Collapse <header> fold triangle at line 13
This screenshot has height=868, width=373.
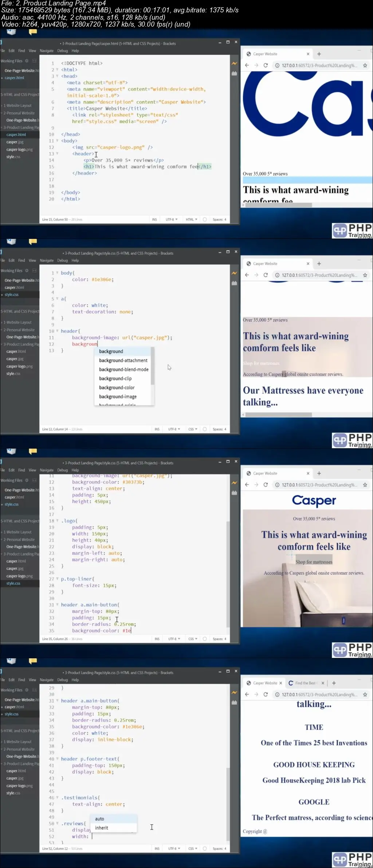pos(57,154)
